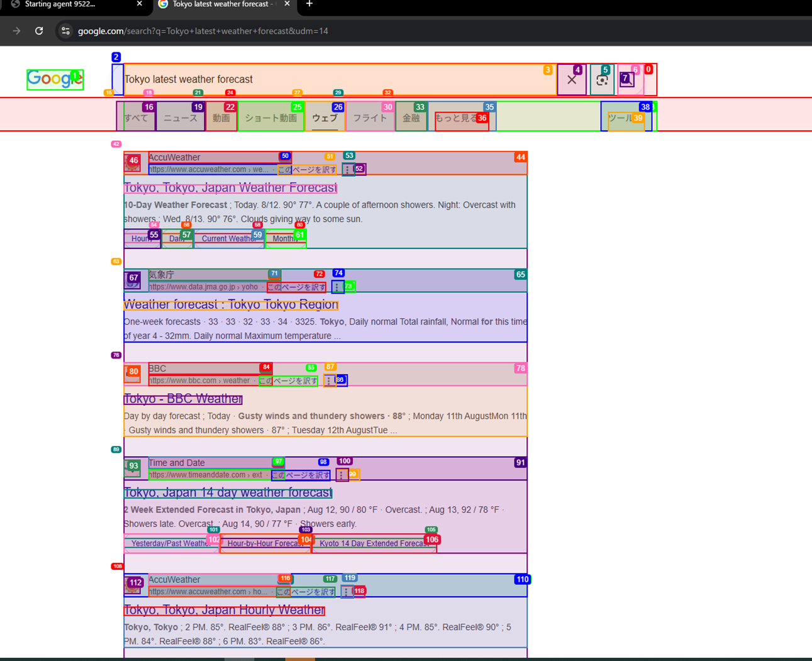The image size is (812, 661).
Task: Open 'Tokyo - BBC Weather' link
Action: tap(183, 399)
